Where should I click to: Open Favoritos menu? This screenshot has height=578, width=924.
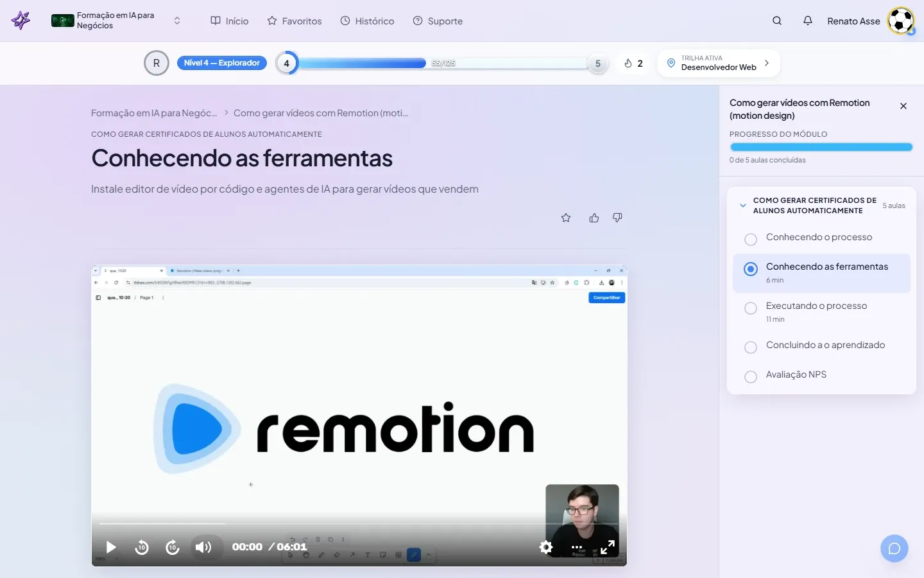pos(295,21)
